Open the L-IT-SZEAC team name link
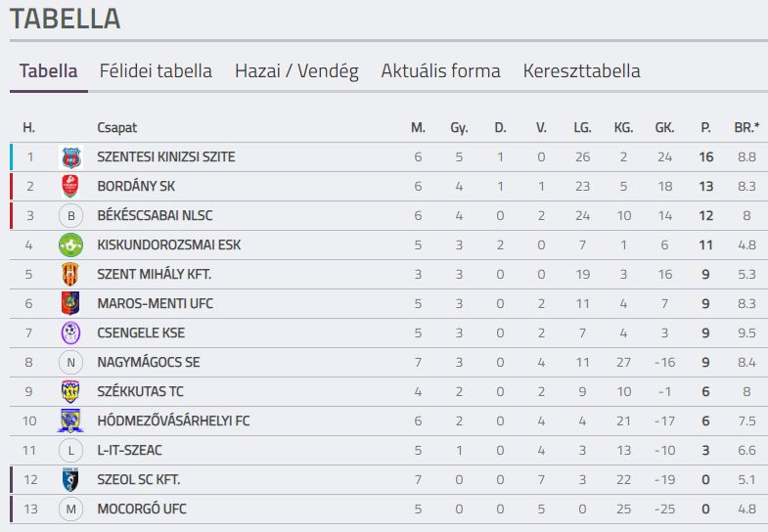 (x=129, y=450)
